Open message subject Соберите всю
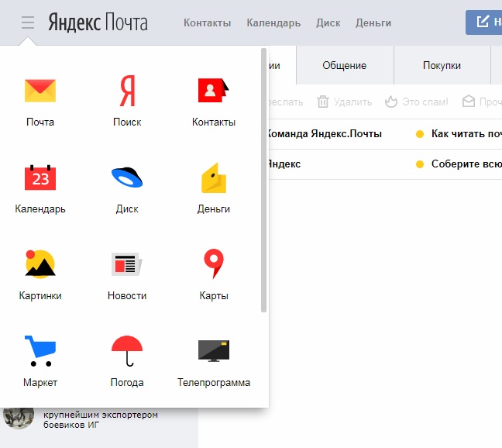The width and height of the screenshot is (502, 448). (x=466, y=164)
